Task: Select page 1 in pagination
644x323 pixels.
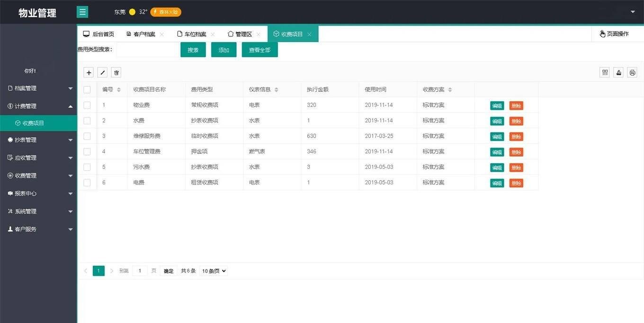Action: (98, 271)
